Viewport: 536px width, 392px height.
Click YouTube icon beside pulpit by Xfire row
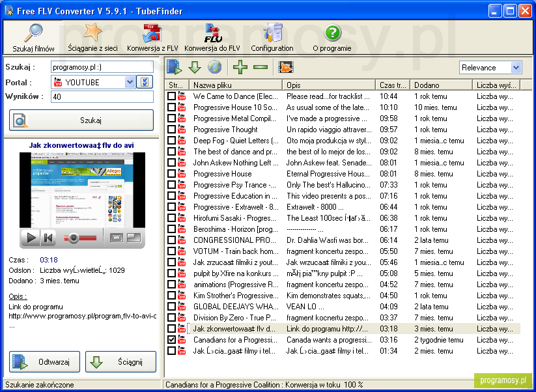(x=182, y=273)
